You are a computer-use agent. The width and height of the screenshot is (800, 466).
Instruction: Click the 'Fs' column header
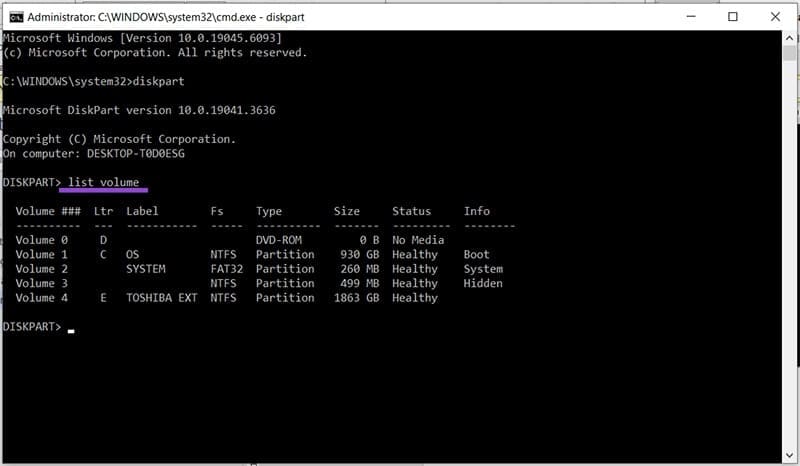(x=217, y=211)
